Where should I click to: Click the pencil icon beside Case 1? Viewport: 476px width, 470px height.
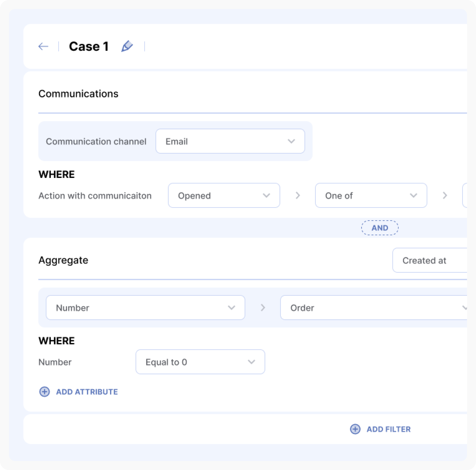click(x=127, y=46)
